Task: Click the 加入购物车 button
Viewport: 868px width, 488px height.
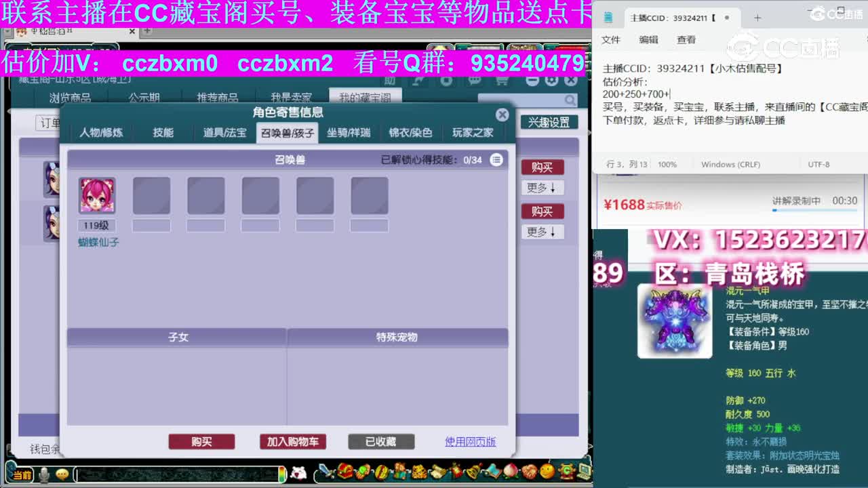Action: (292, 442)
